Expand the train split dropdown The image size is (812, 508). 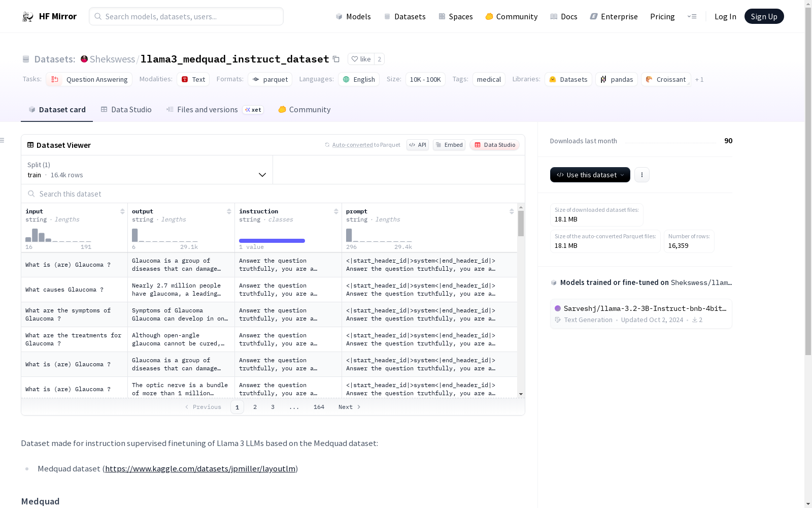click(147, 170)
